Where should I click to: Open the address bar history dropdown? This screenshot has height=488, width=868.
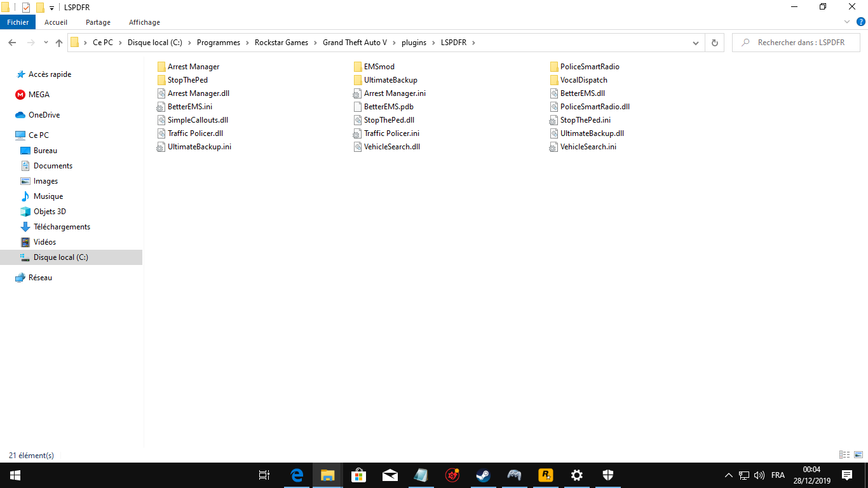[x=696, y=43]
